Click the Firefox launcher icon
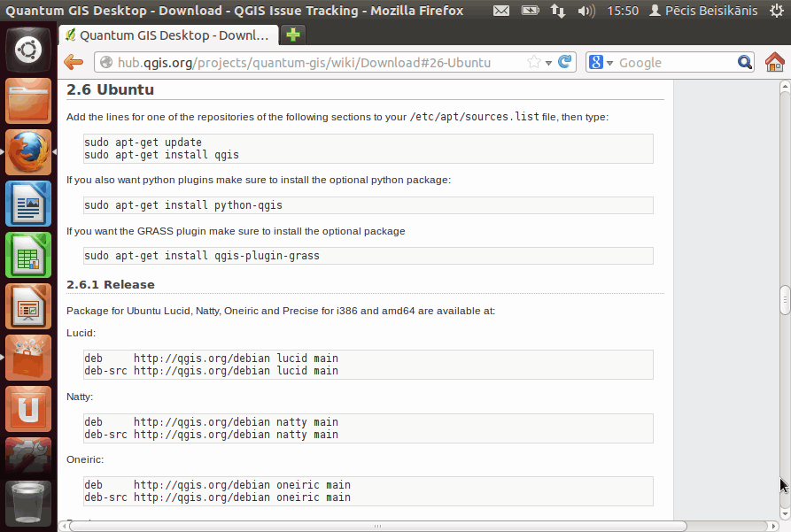 coord(28,152)
